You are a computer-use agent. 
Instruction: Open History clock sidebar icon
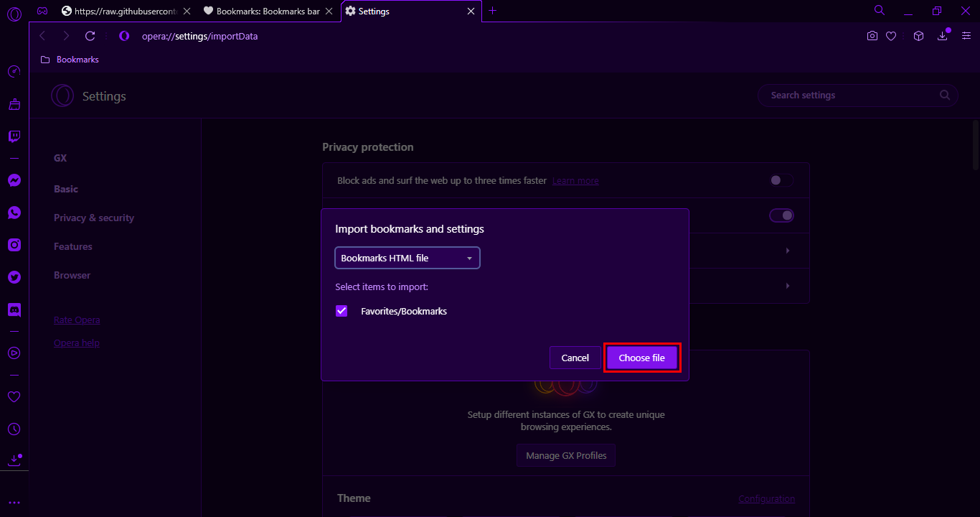pyautogui.click(x=14, y=429)
